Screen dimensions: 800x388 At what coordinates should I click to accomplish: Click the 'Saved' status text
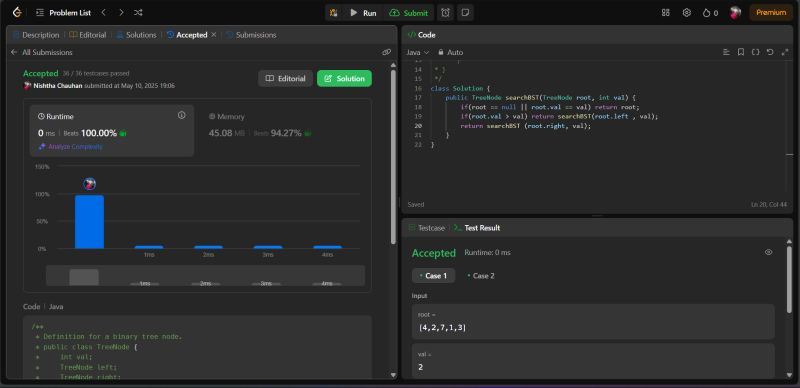point(416,204)
